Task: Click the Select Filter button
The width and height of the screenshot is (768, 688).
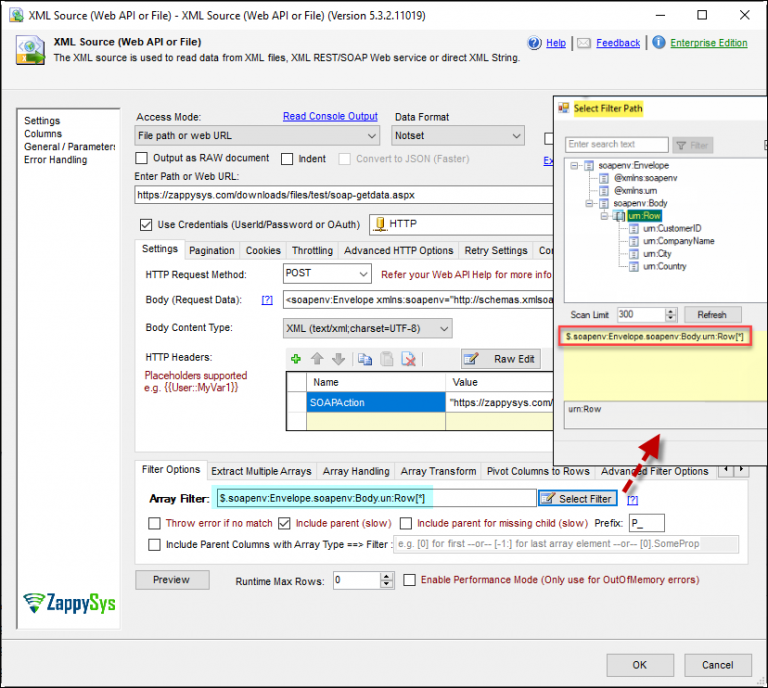Action: tap(577, 498)
